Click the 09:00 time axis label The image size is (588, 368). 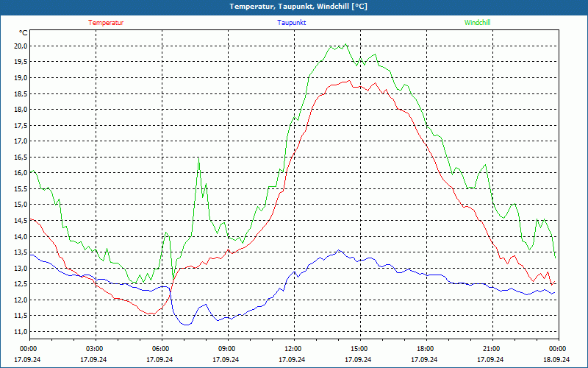click(x=228, y=349)
